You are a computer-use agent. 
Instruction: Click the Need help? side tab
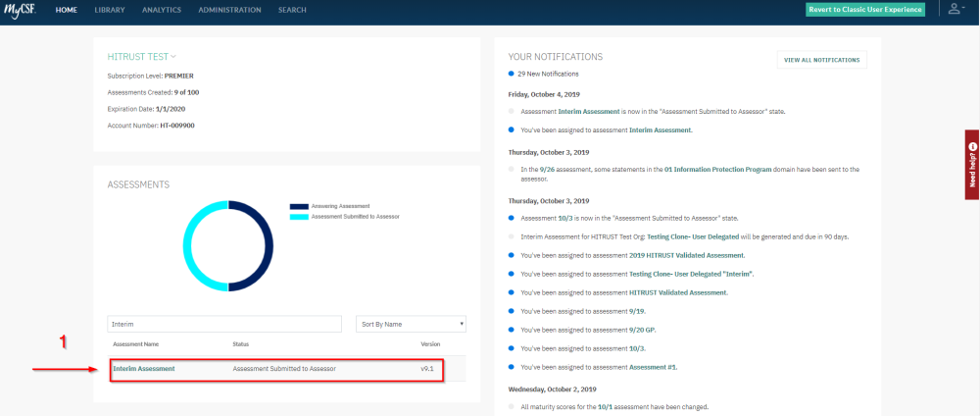pos(972,165)
